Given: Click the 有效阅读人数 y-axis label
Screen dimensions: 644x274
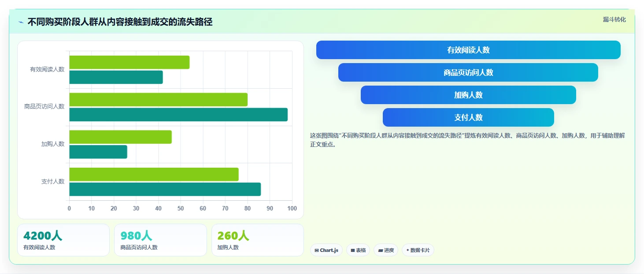Looking at the screenshot, I should (x=47, y=69).
